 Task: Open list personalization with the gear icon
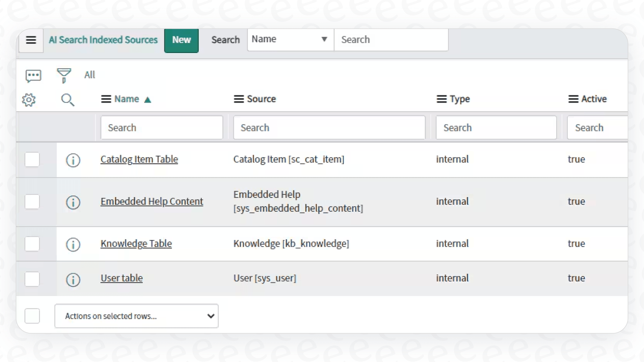tap(28, 100)
